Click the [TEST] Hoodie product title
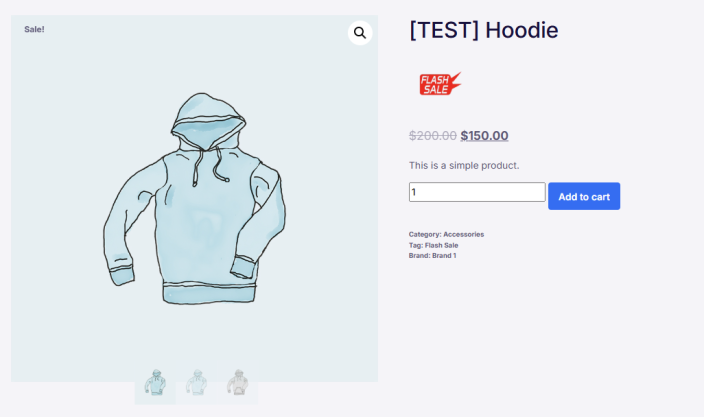The image size is (704, 417). click(484, 30)
